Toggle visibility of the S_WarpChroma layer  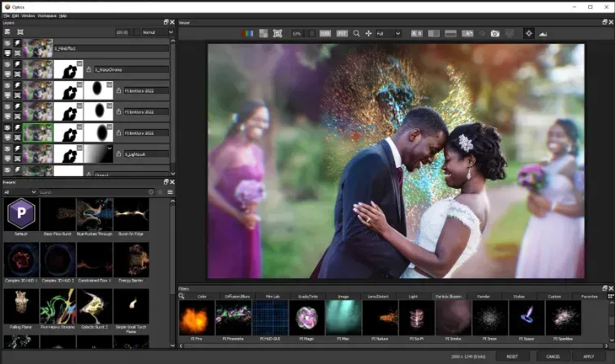coord(8,66)
